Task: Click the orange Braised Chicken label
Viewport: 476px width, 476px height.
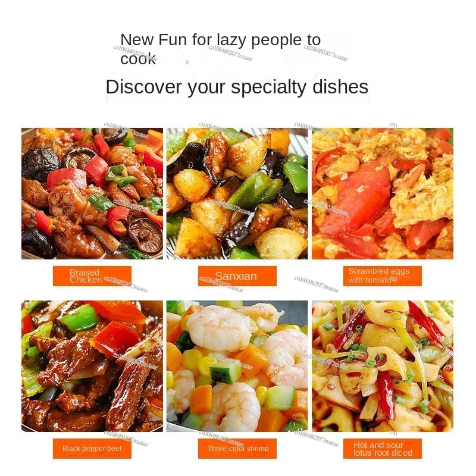Action: [x=92, y=276]
